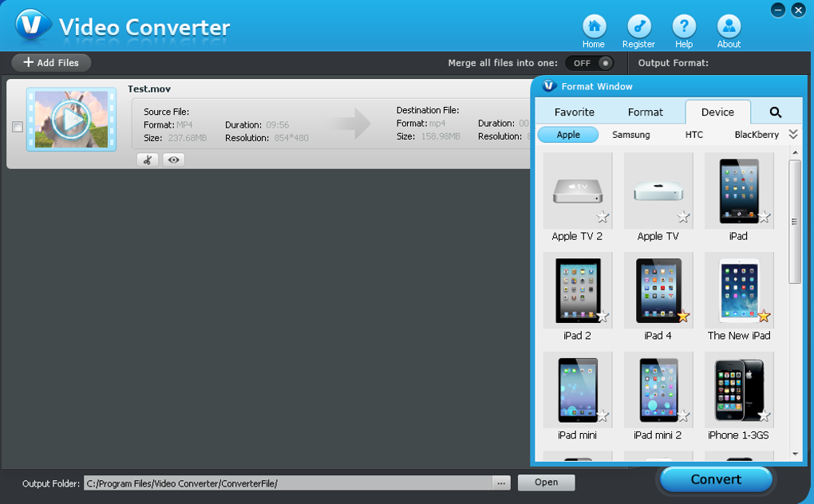Play the Test.mov video thumbnail
The image size is (814, 504).
click(71, 120)
